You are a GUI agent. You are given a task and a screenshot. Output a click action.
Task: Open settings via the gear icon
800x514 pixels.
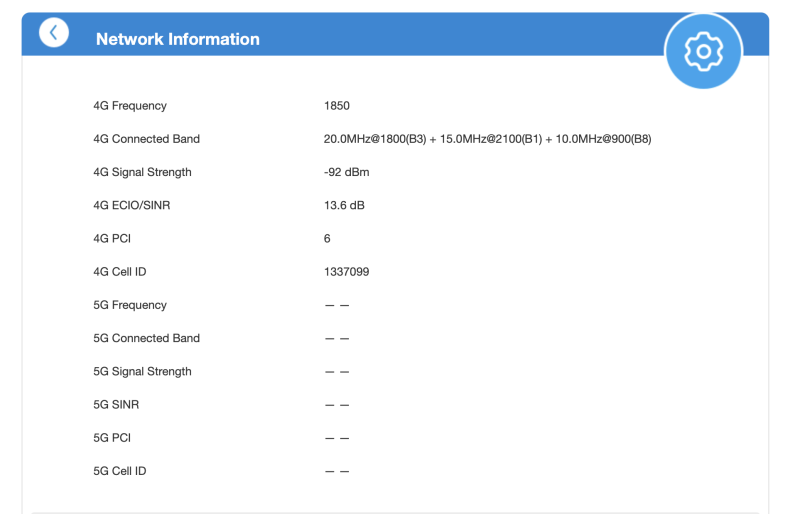click(704, 52)
